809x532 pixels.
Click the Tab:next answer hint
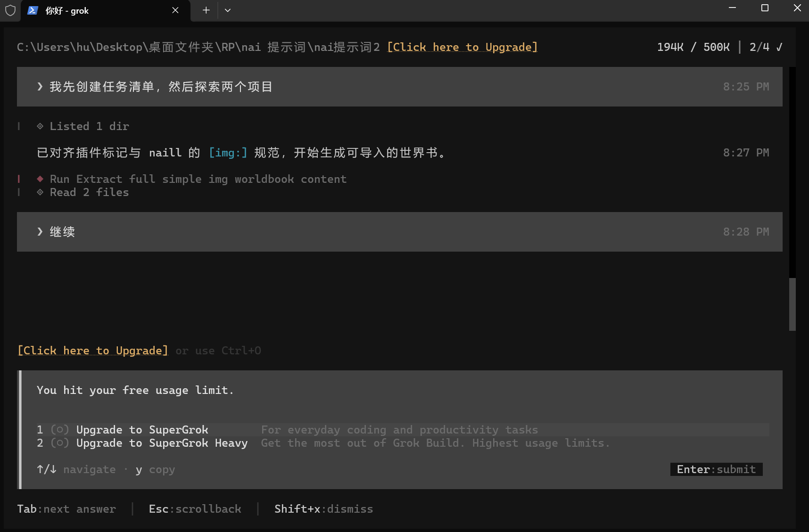pyautogui.click(x=66, y=509)
